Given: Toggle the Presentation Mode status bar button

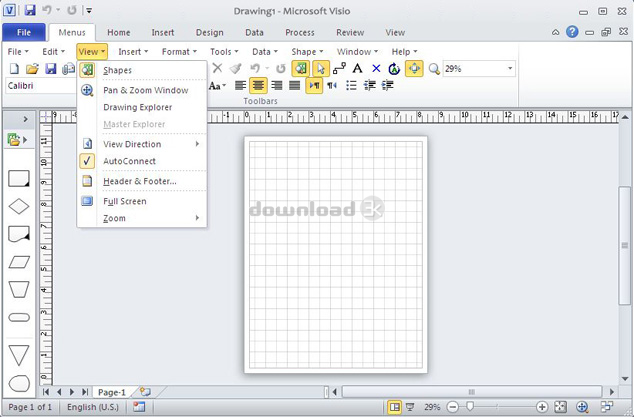Looking at the screenshot, I should [x=410, y=406].
